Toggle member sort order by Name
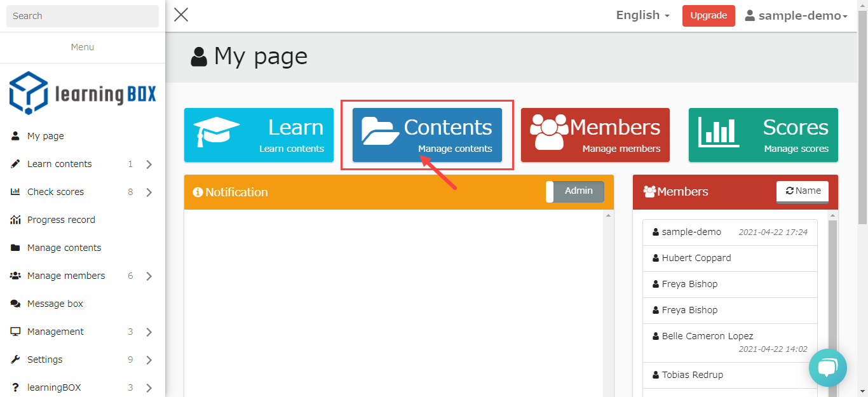Screen dimensions: 868x397 coord(802,191)
